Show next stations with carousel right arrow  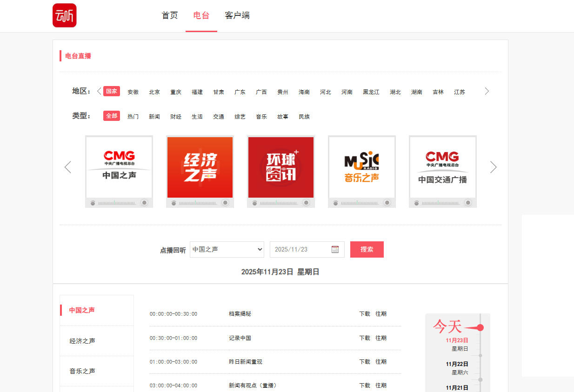point(494,167)
